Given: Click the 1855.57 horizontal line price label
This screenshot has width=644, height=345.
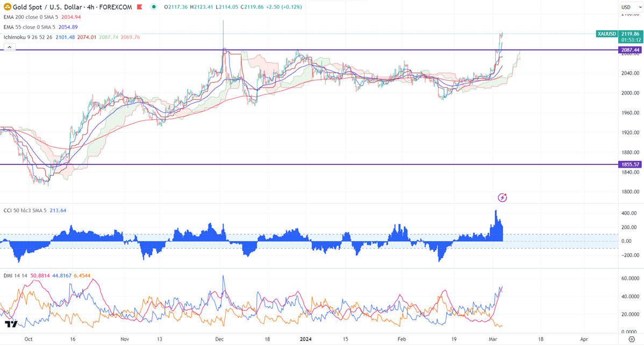Looking at the screenshot, I should [631, 164].
